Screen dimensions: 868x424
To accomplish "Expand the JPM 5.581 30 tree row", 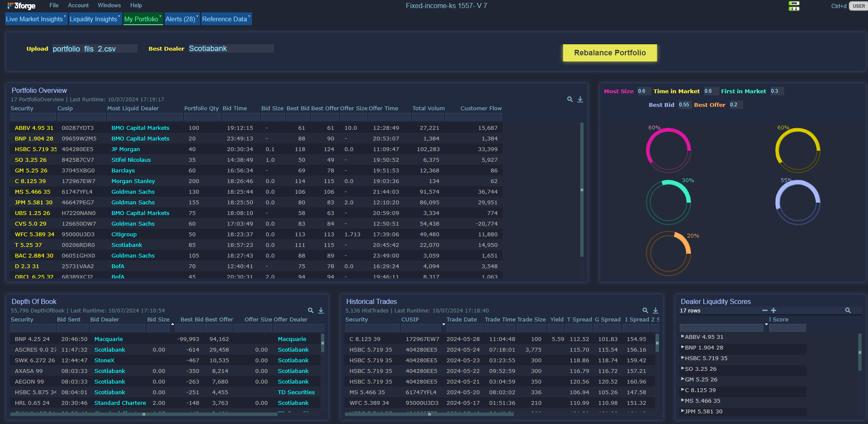I will [x=682, y=411].
